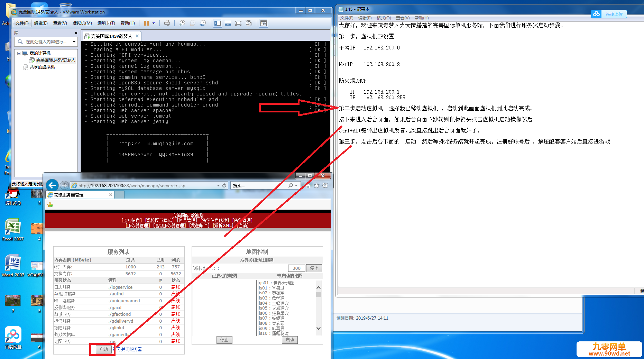Close the 完美国际145V奇梦人 VM tab
Viewport: 644px width, 359px height.
pos(137,36)
